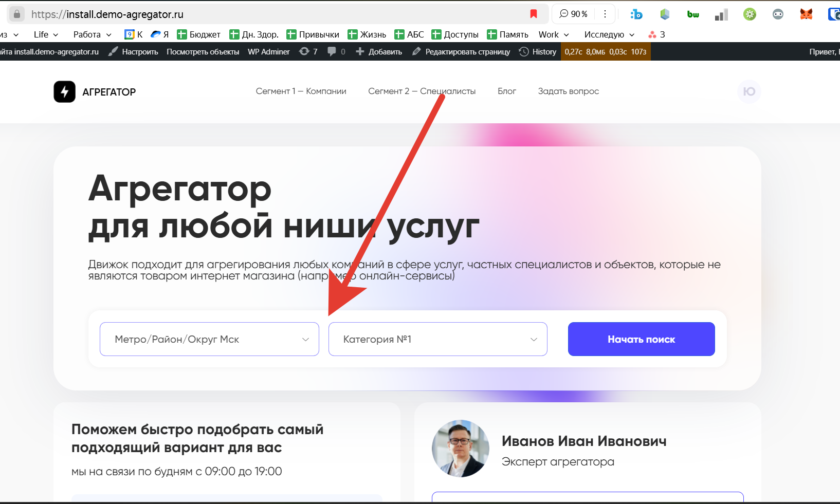
Task: Click the green gear extension icon
Action: (750, 14)
